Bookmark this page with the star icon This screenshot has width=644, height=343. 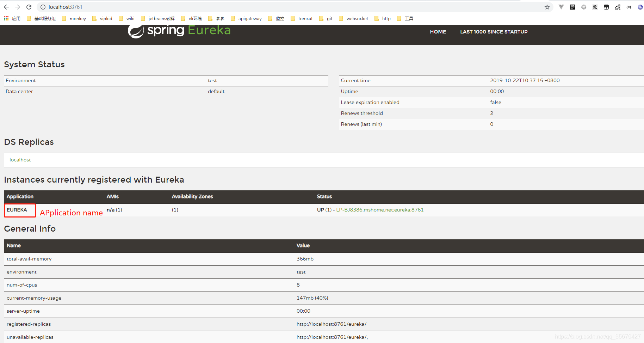547,7
